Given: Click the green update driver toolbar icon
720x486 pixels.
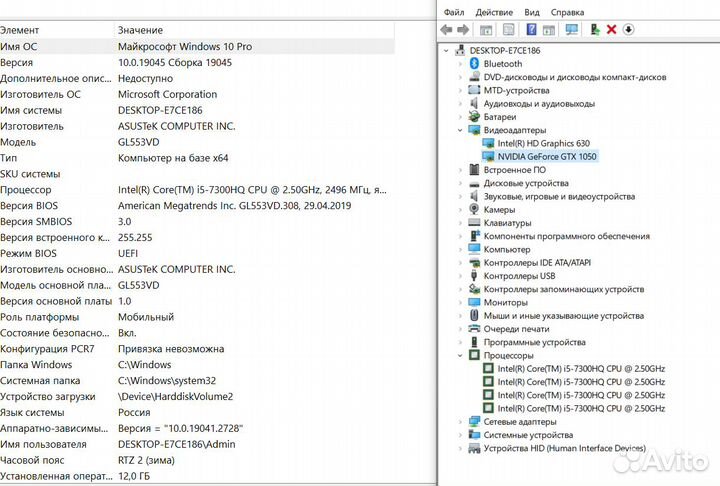Looking at the screenshot, I should 595,30.
